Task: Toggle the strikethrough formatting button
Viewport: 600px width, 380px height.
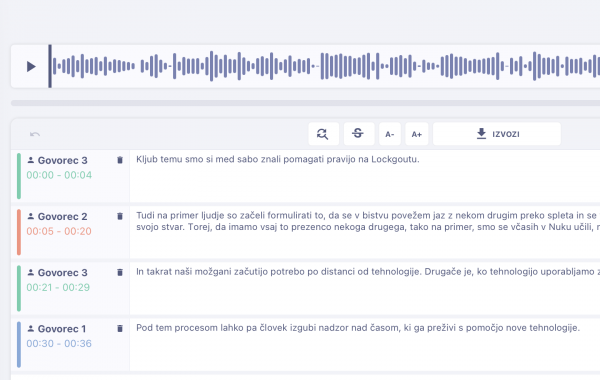Action: [359, 134]
